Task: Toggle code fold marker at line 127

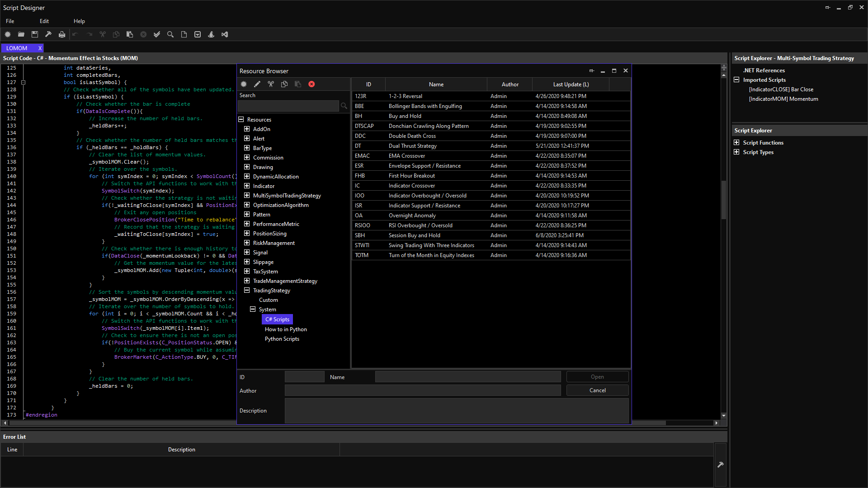Action: click(23, 82)
